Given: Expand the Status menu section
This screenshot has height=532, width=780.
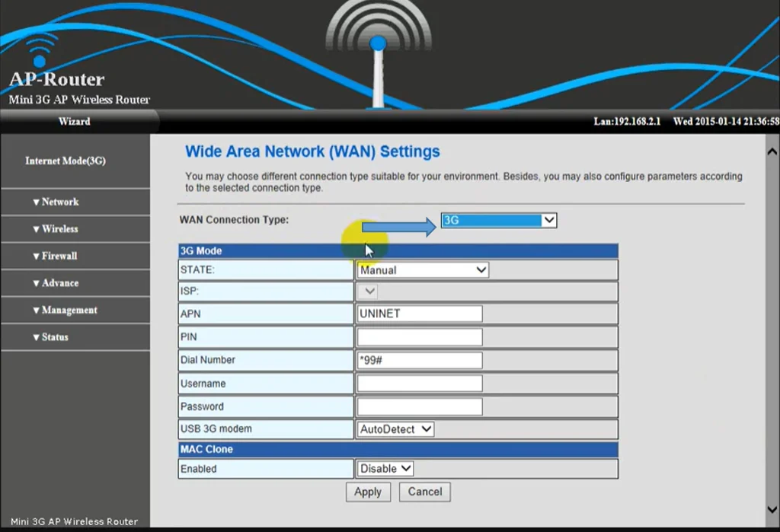Looking at the screenshot, I should pyautogui.click(x=50, y=337).
